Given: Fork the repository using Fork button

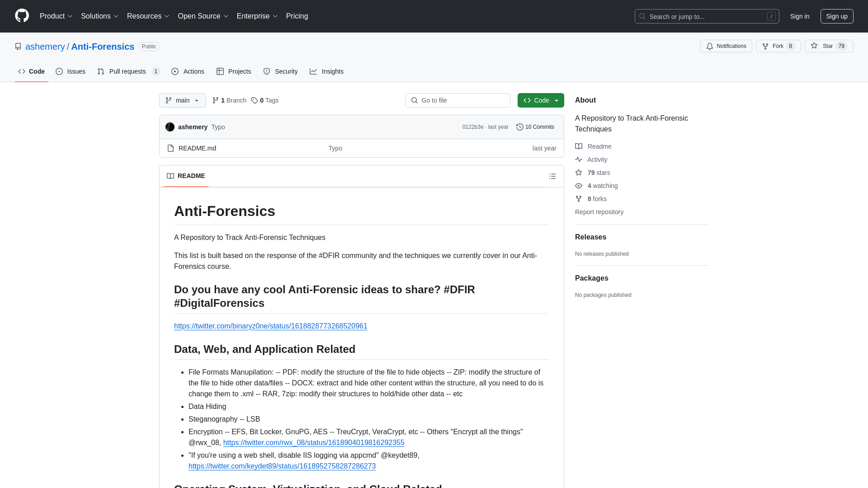Looking at the screenshot, I should (778, 46).
